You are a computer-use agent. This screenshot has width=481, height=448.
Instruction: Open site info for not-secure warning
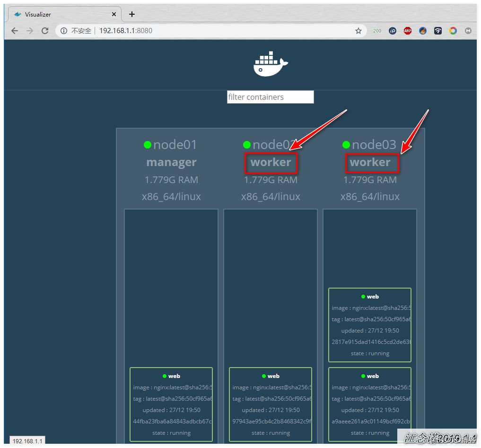64,31
